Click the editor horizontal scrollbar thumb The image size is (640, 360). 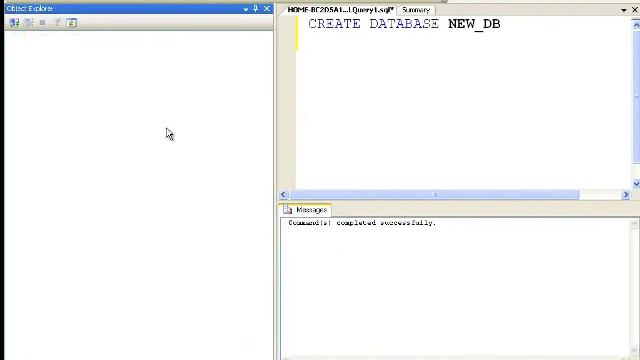click(435, 195)
